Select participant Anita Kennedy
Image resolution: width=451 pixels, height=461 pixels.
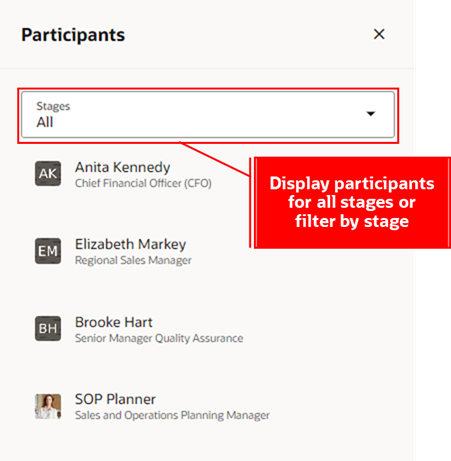(122, 167)
